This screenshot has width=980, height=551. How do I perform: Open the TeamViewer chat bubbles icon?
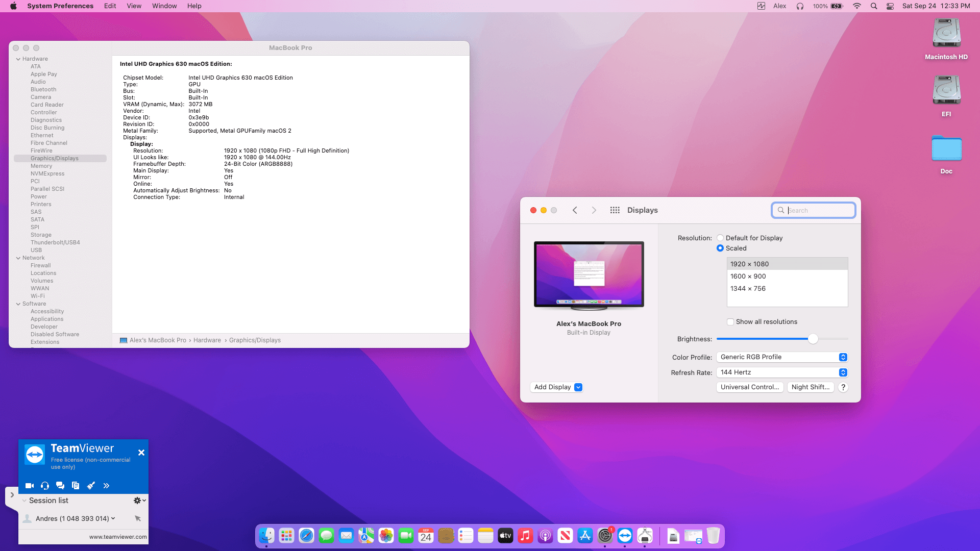click(60, 486)
